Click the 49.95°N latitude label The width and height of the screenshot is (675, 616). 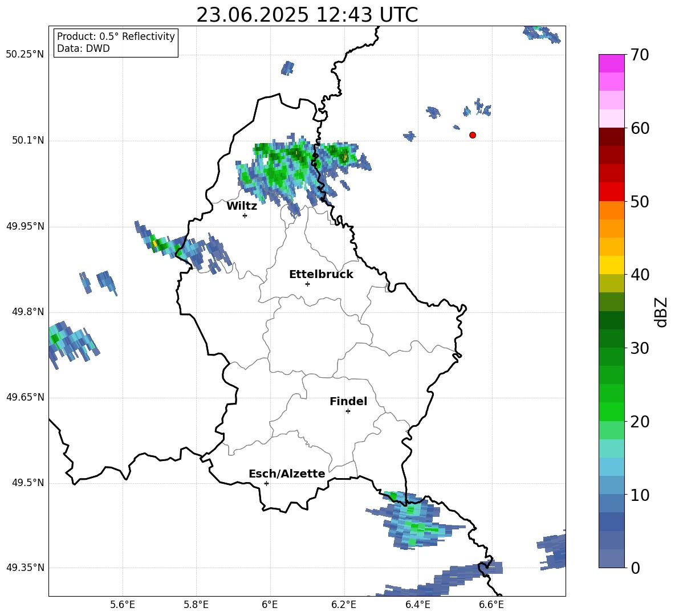pyautogui.click(x=25, y=226)
